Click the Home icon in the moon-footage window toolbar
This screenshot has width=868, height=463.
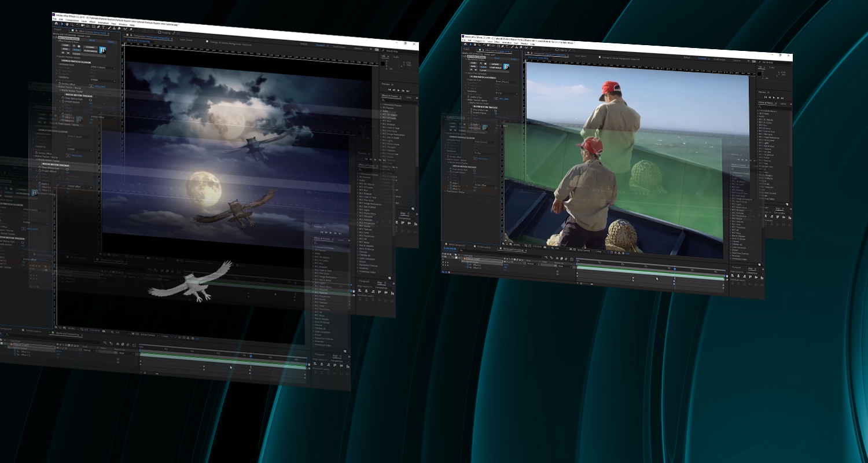[56, 23]
